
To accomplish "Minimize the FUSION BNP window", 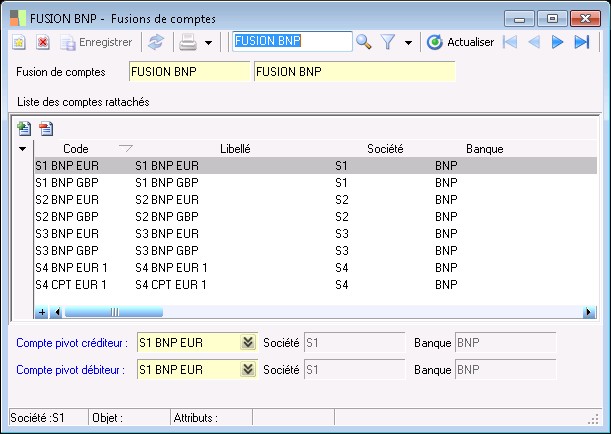I will click(x=519, y=19).
